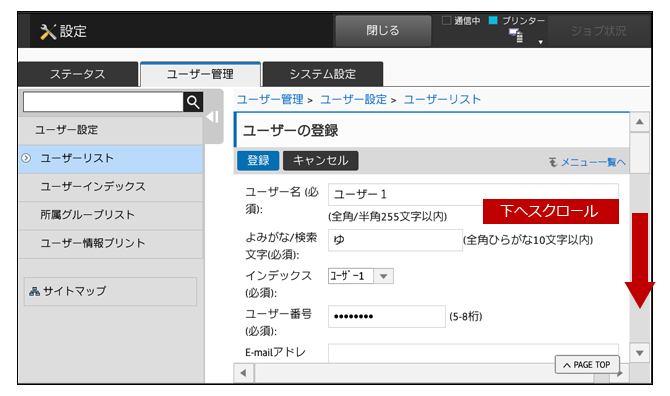Click the ユーザー番号 password field
The height and width of the screenshot is (396, 670).
pyautogui.click(x=387, y=317)
